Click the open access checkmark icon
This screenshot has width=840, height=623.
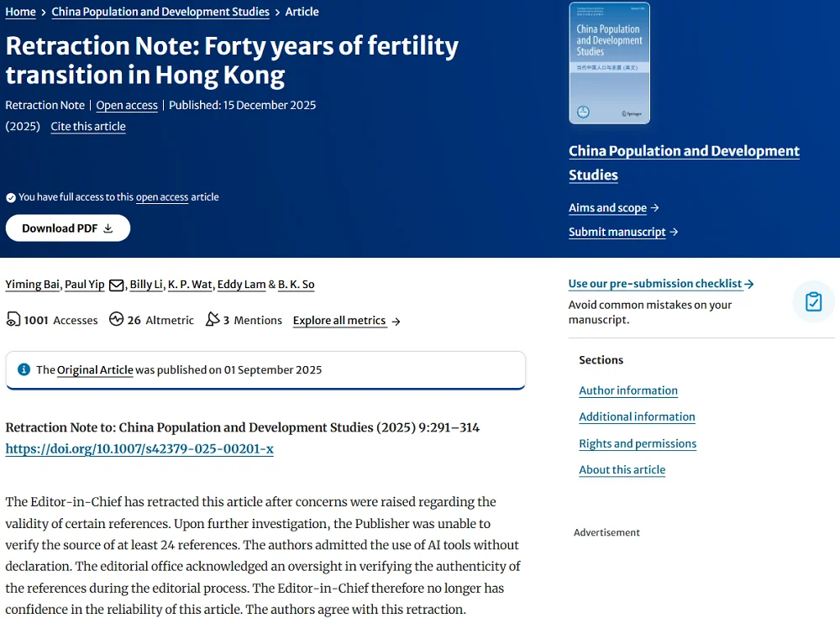[x=11, y=197]
